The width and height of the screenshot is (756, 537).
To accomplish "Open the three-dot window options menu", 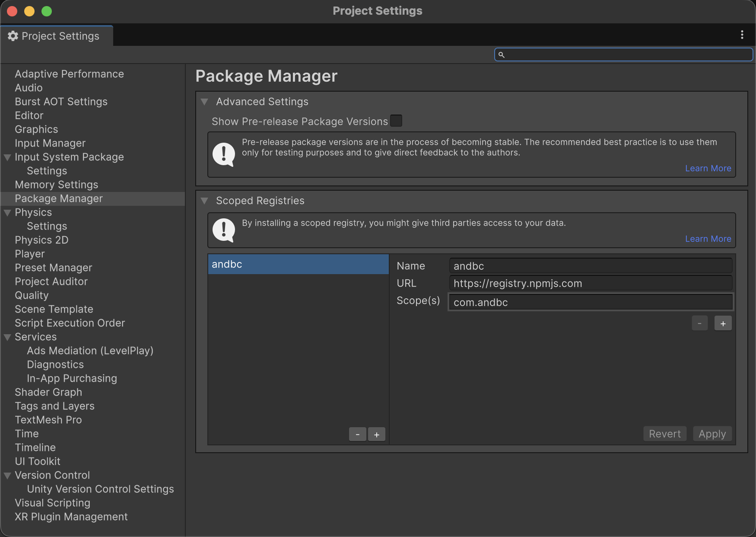I will coord(742,35).
